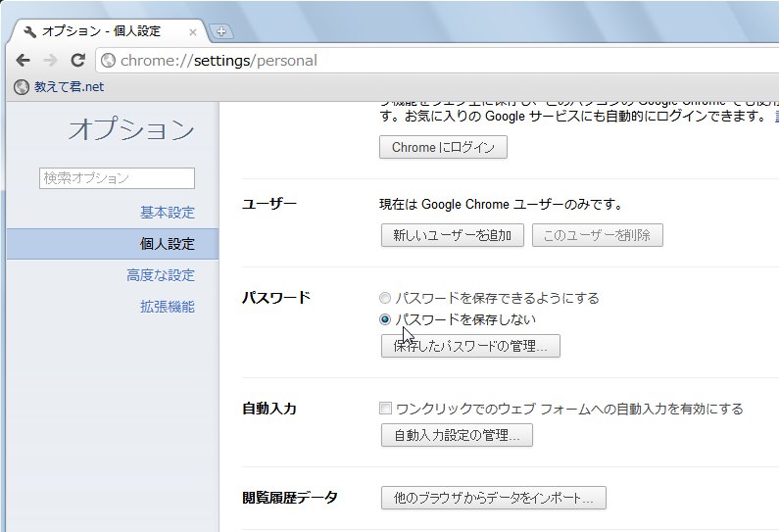The height and width of the screenshot is (532, 779).
Task: Reload the page with the refresh icon
Action: [x=77, y=60]
